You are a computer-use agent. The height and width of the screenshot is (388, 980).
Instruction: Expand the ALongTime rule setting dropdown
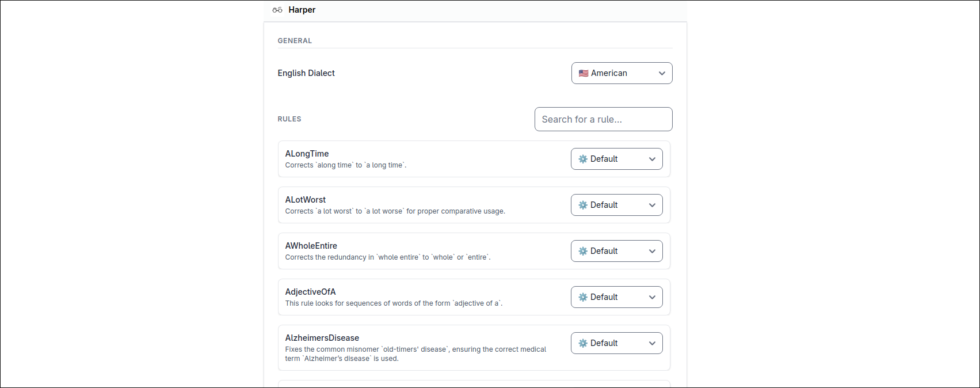click(616, 159)
